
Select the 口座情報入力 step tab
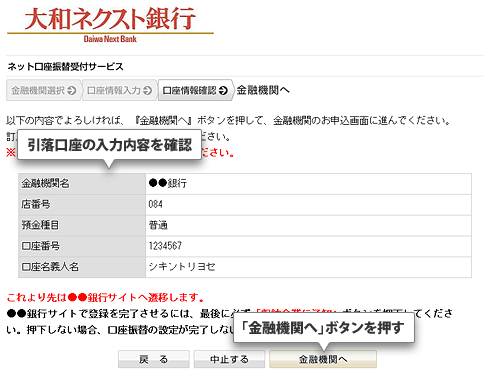119,90
